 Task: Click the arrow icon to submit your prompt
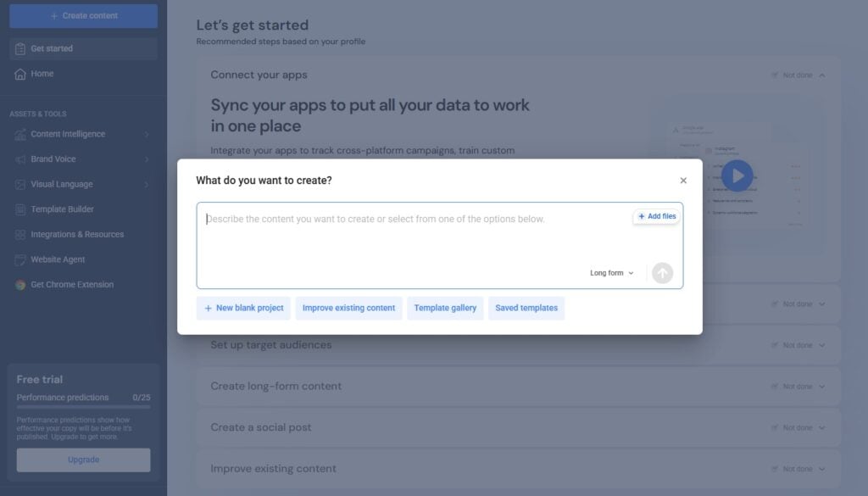662,273
